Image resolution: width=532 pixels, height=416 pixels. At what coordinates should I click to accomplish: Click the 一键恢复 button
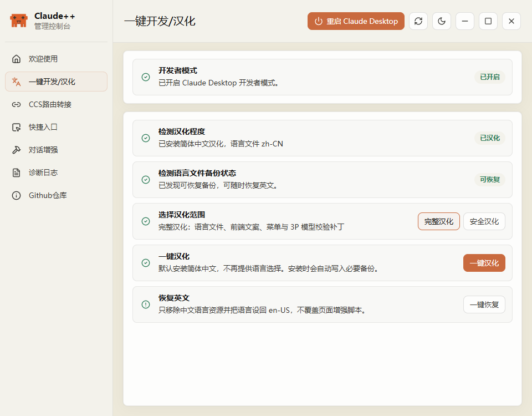484,305
